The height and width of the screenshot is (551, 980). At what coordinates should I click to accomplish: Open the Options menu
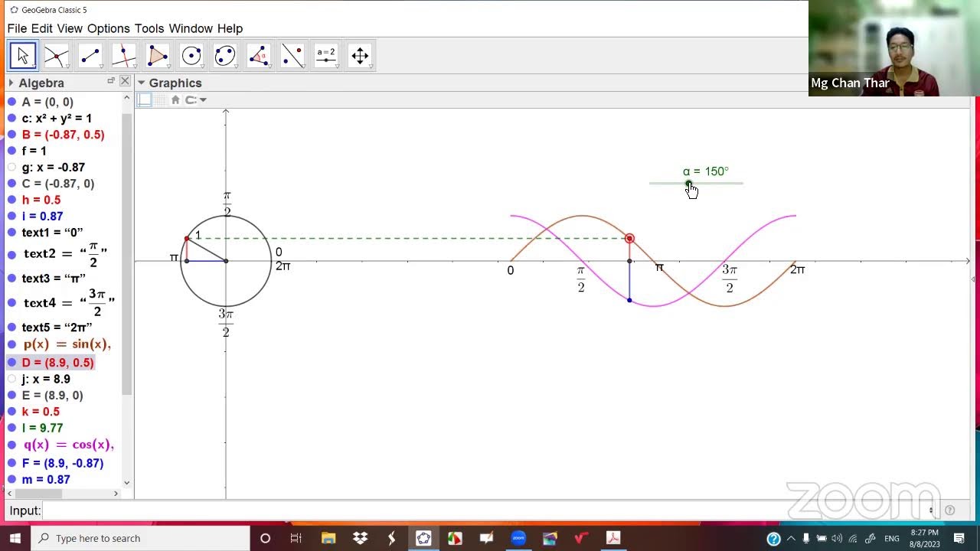point(109,28)
